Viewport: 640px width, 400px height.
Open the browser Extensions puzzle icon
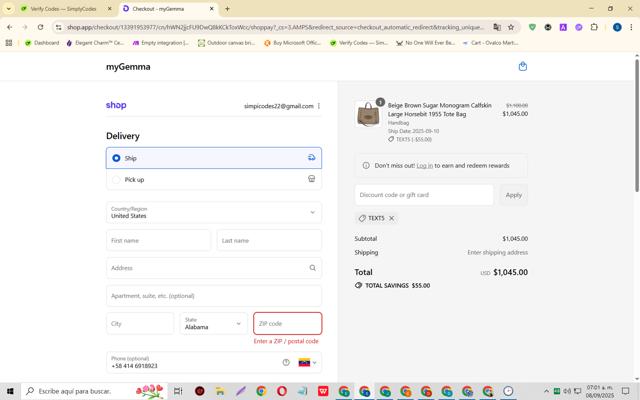(x=594, y=27)
